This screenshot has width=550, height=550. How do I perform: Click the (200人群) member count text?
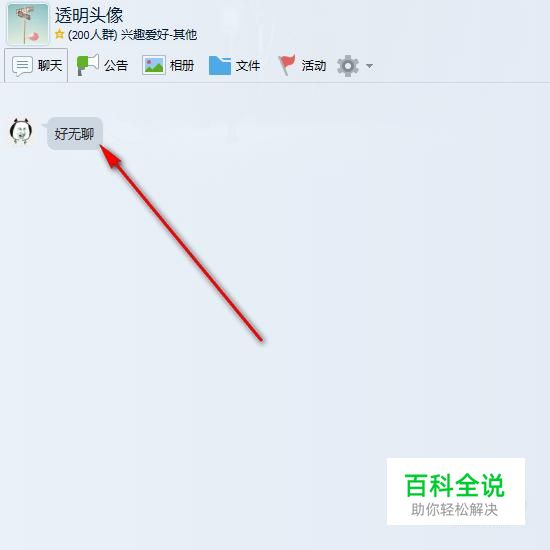tap(92, 35)
